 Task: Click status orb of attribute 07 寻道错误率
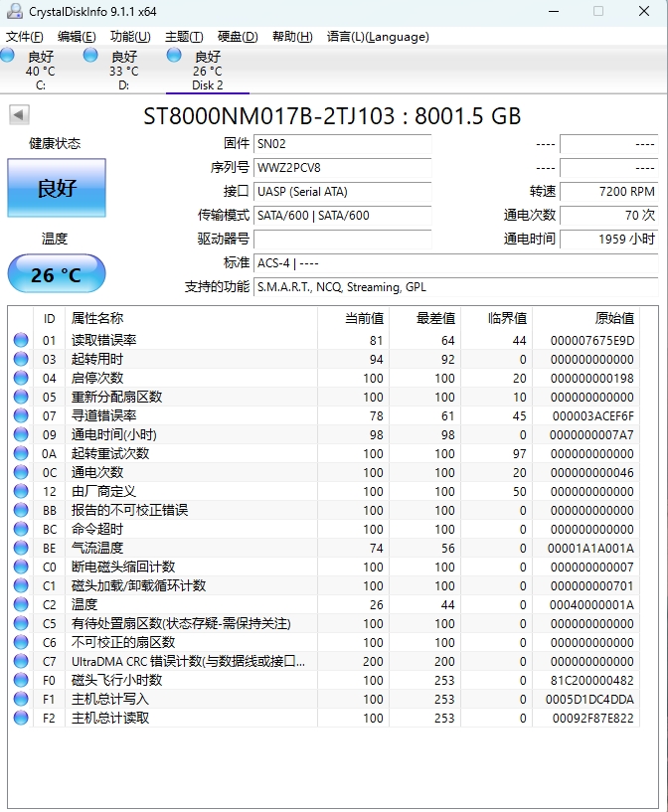[x=21, y=415]
